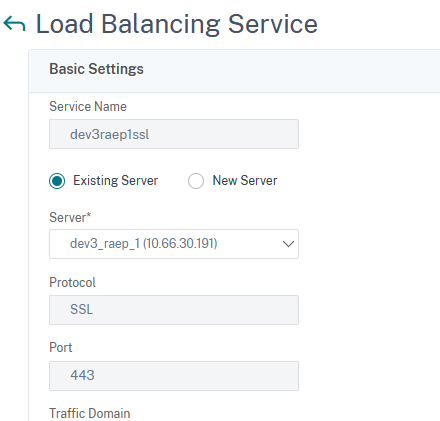Viewport: 440px width, 421px height.
Task: Click the Load Balancing Service page title
Action: coord(177,24)
